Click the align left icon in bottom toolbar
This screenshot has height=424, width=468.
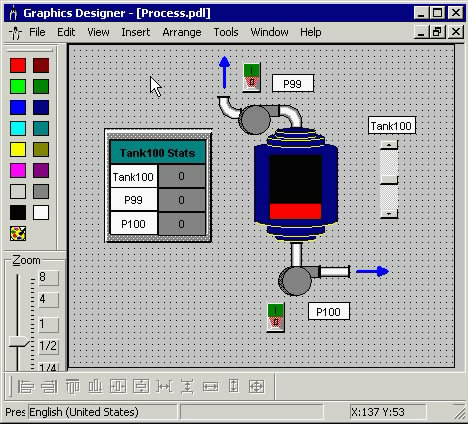pos(26,387)
